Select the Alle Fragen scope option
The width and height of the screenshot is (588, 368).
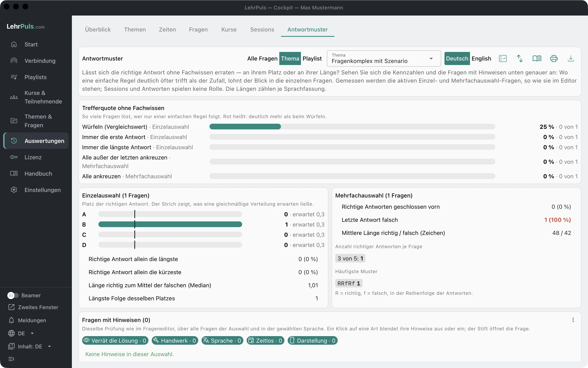[262, 58]
